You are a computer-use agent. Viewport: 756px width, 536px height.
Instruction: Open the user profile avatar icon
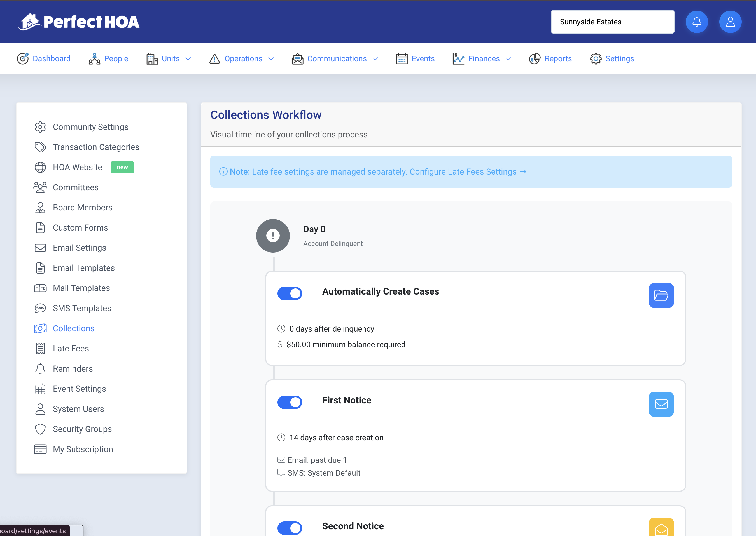click(x=730, y=22)
